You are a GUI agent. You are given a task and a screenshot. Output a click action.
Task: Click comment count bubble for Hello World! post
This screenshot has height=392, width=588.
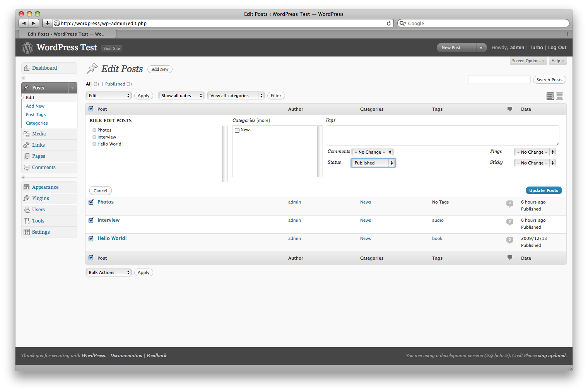(x=510, y=240)
